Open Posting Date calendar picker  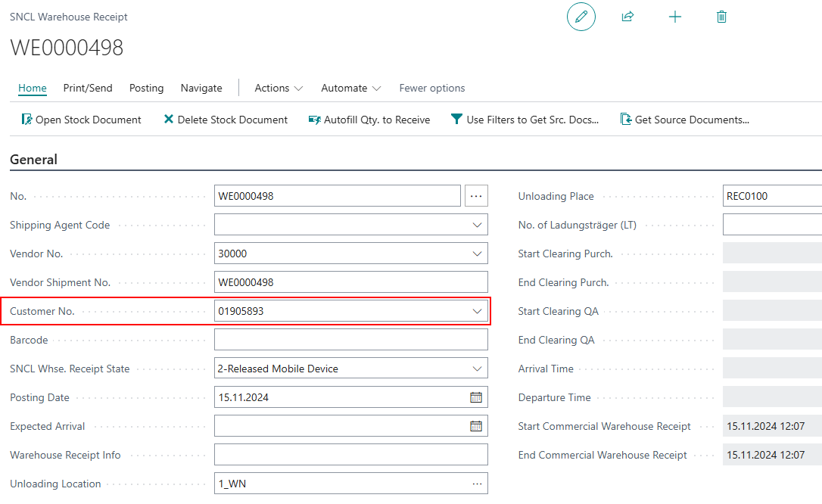tap(476, 397)
